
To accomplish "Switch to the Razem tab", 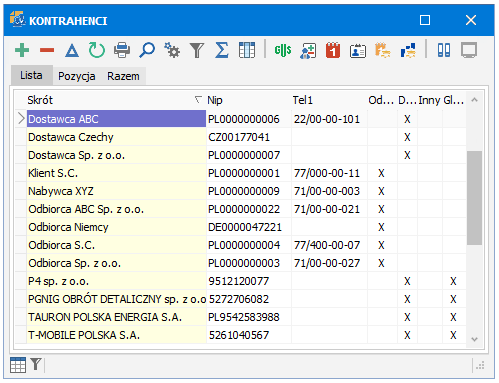I will tap(123, 76).
